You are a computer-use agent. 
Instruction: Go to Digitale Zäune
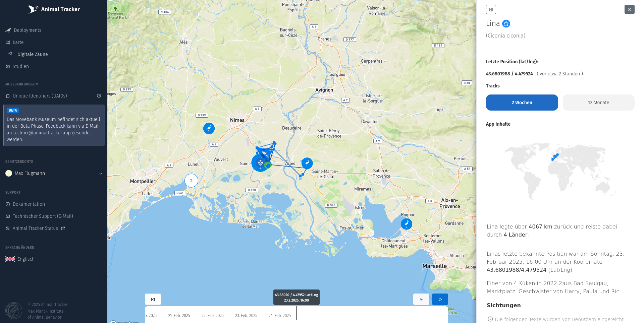(33, 54)
